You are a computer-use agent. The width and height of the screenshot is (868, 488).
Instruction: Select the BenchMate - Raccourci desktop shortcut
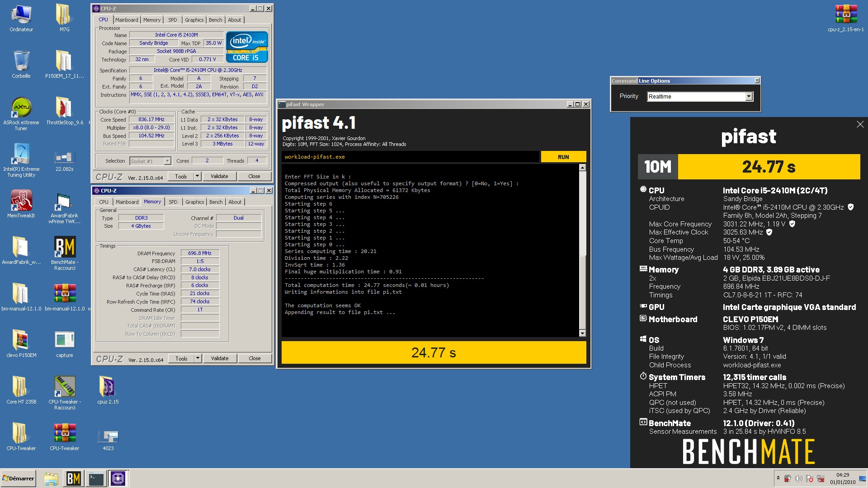tap(64, 253)
